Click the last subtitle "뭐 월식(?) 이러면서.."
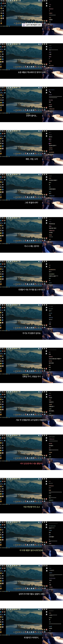Screen dimensions: 63x644 (x=31, y=637)
